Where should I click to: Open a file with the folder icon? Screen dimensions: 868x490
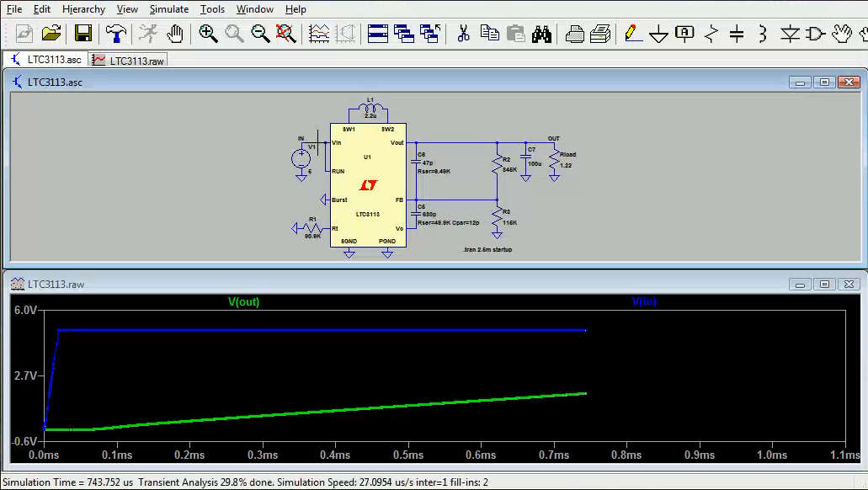(51, 34)
